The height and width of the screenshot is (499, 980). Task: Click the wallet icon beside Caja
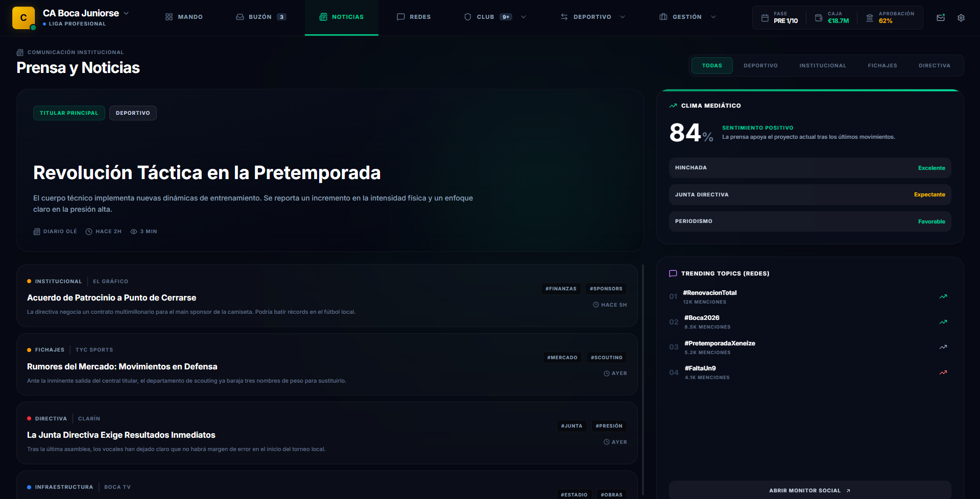819,18
